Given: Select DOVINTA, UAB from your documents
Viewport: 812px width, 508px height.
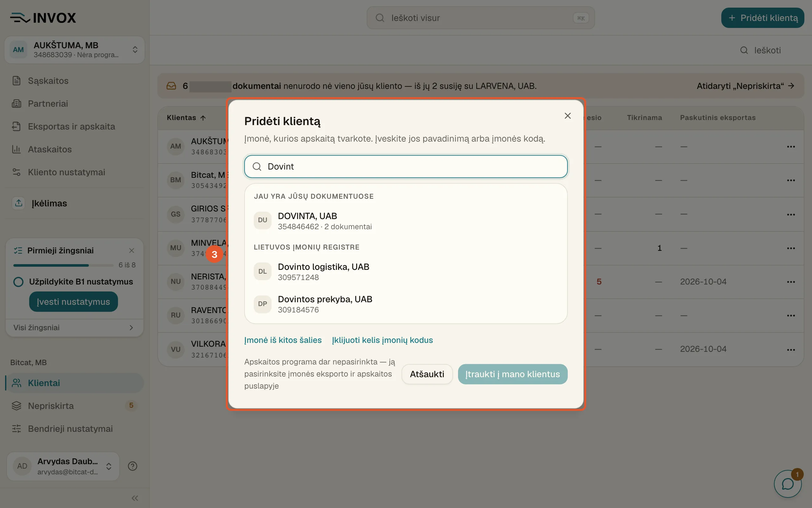Looking at the screenshot, I should [406, 221].
